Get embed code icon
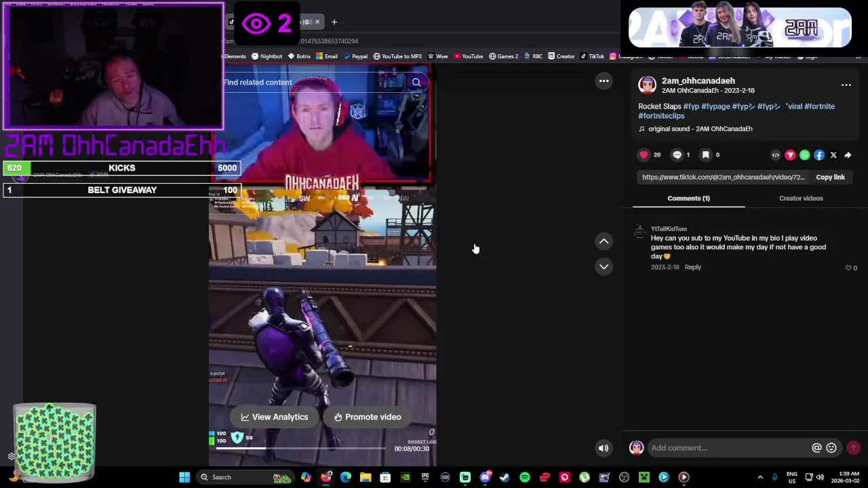Image resolution: width=868 pixels, height=488 pixels. coord(776,155)
